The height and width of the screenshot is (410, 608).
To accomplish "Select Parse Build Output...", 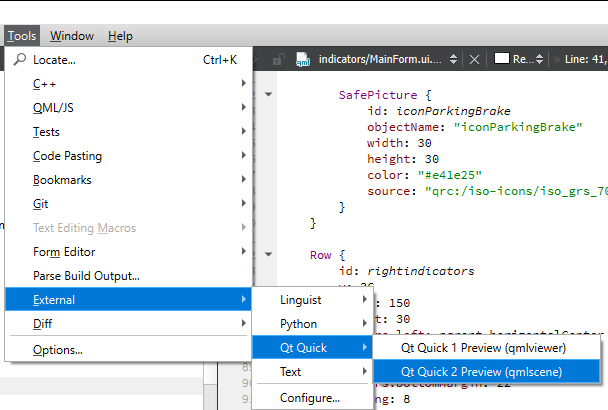I will tap(86, 276).
